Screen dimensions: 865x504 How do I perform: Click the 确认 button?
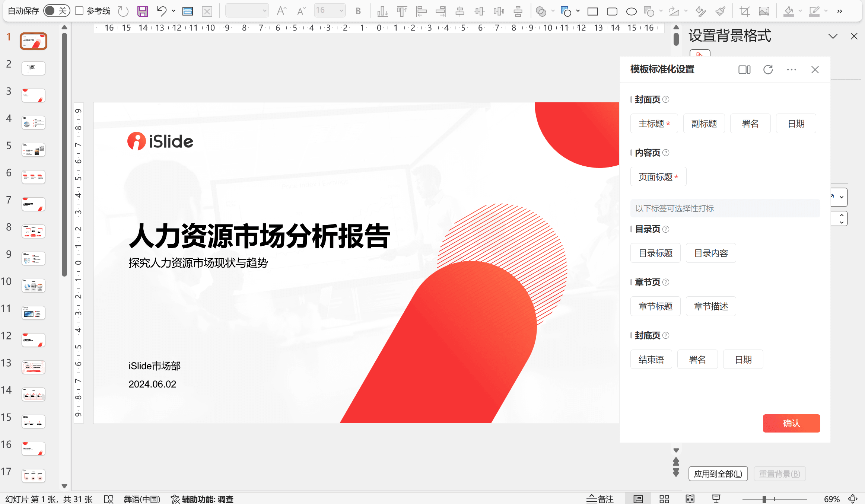click(x=791, y=423)
